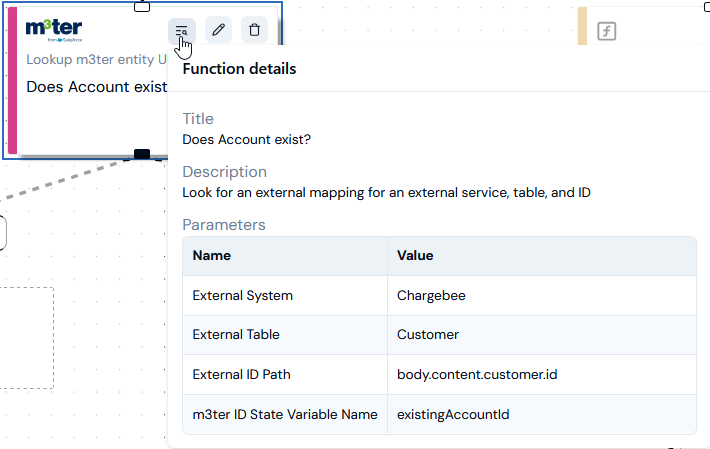Select 'm3ter ID State Variable Name' cell
710x449 pixels.
tap(285, 414)
